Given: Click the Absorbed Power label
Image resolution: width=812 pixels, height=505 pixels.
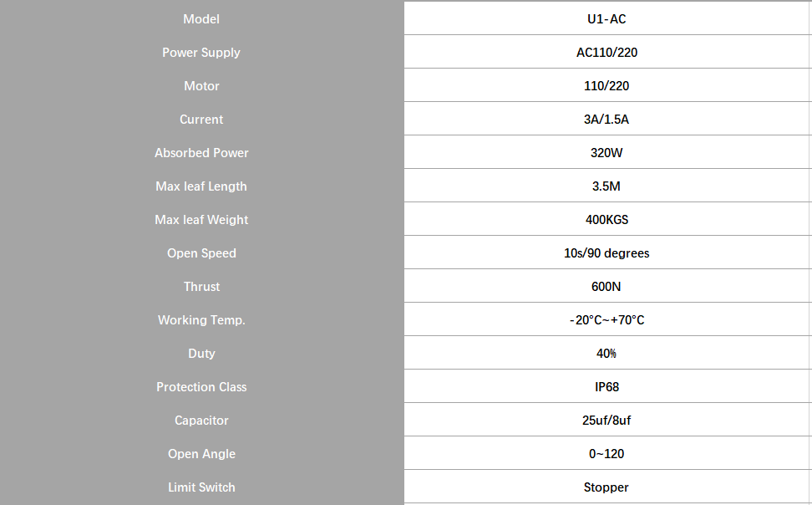Looking at the screenshot, I should point(201,152).
